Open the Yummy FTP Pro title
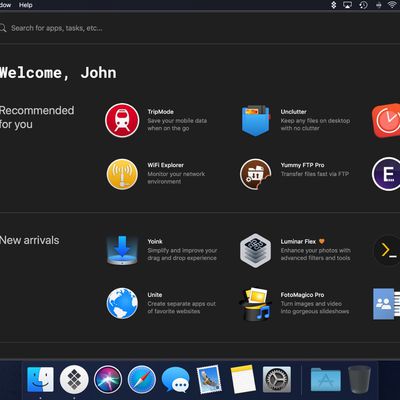 (302, 165)
